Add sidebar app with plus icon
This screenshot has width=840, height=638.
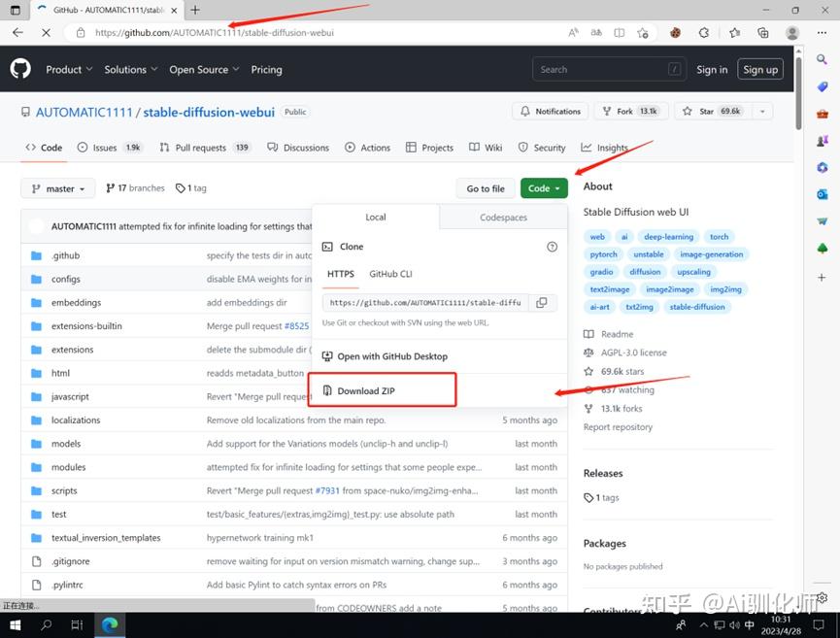822,277
